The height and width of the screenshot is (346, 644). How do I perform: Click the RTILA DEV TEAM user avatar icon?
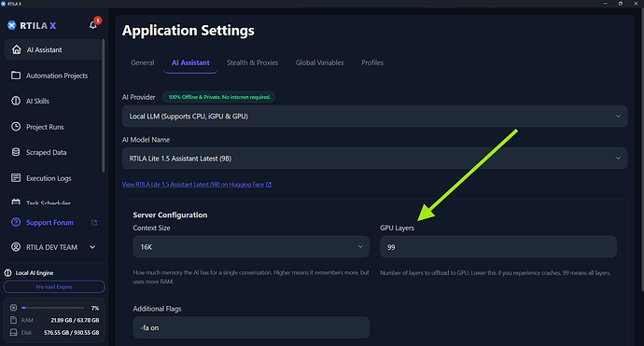coord(16,247)
